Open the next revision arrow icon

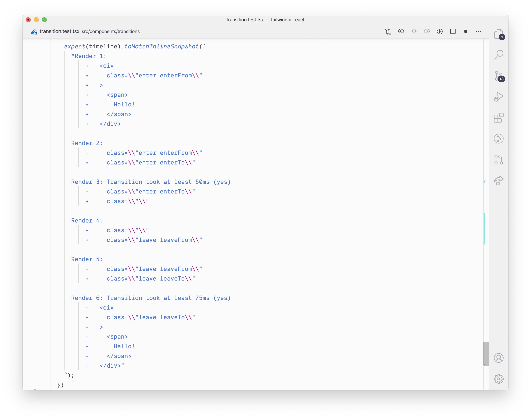427,31
